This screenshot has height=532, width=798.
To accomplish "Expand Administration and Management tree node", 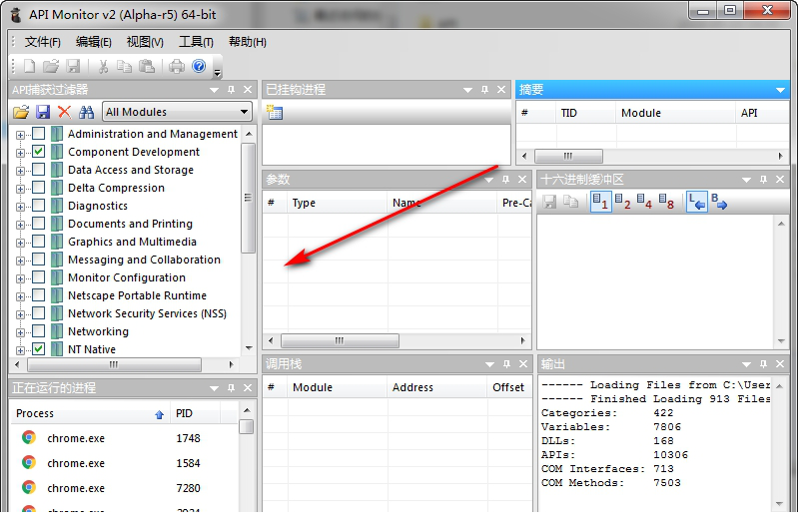I will [20, 135].
